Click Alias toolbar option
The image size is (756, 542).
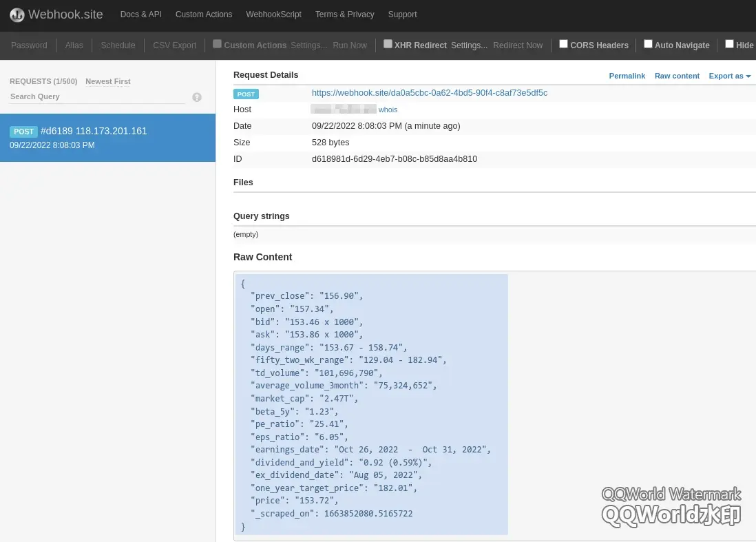(x=74, y=45)
